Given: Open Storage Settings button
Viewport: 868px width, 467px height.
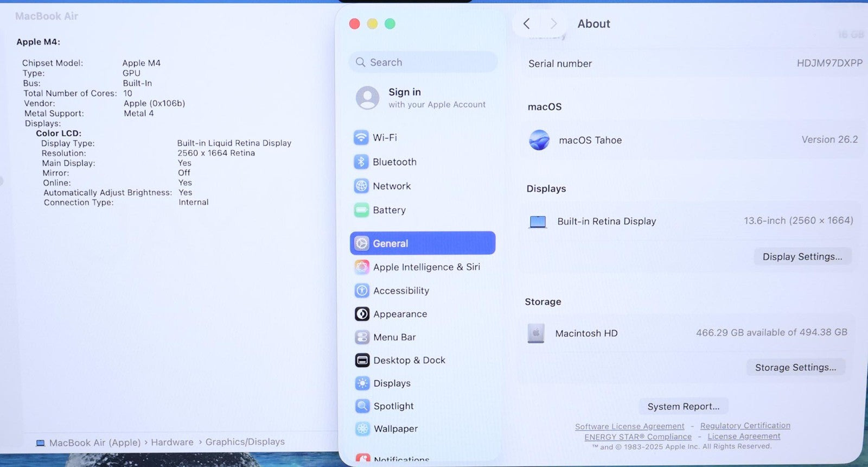Looking at the screenshot, I should tap(795, 367).
